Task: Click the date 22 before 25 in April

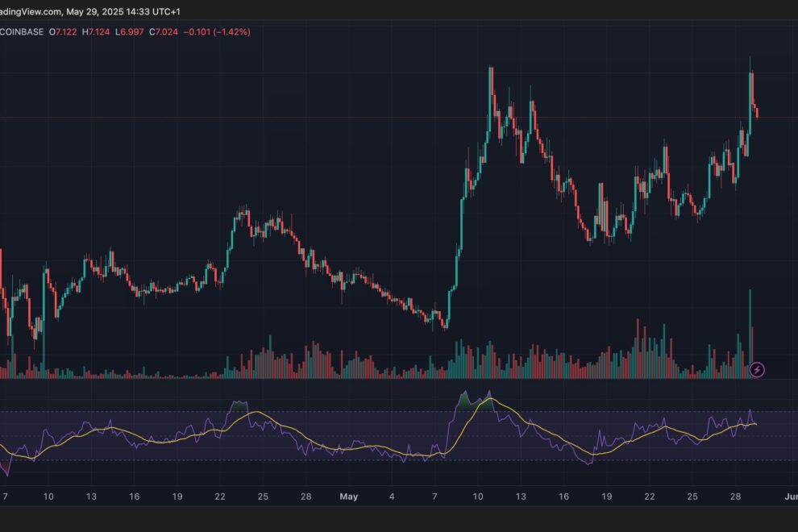Action: [220, 497]
